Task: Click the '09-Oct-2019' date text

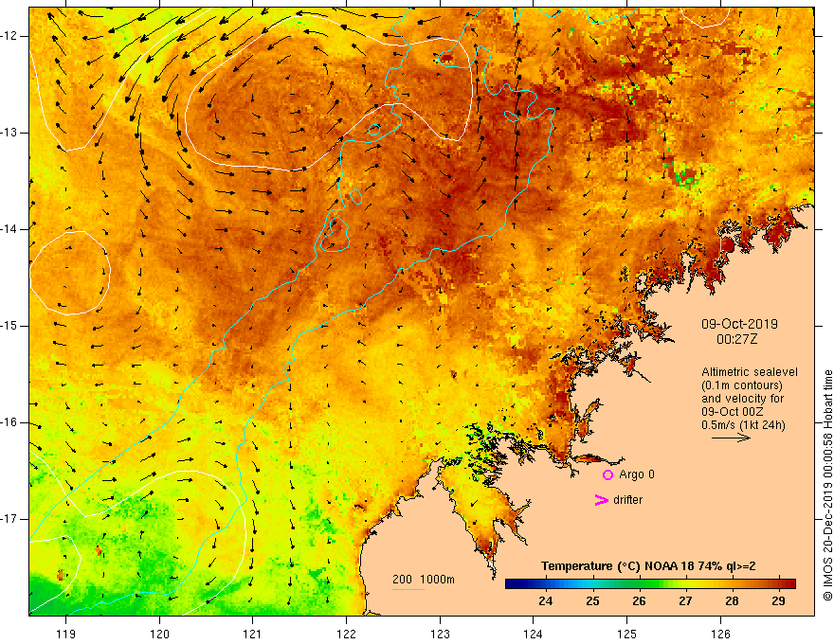Action: (x=739, y=324)
